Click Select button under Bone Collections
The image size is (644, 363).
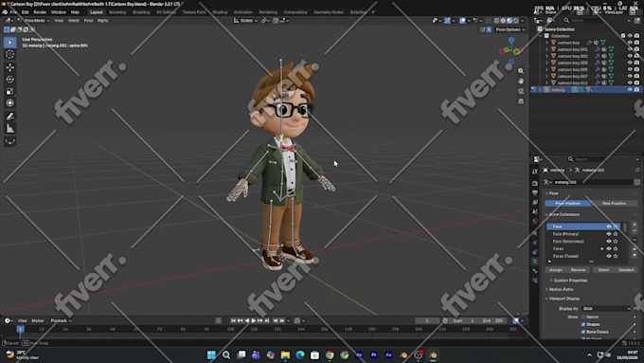point(603,270)
